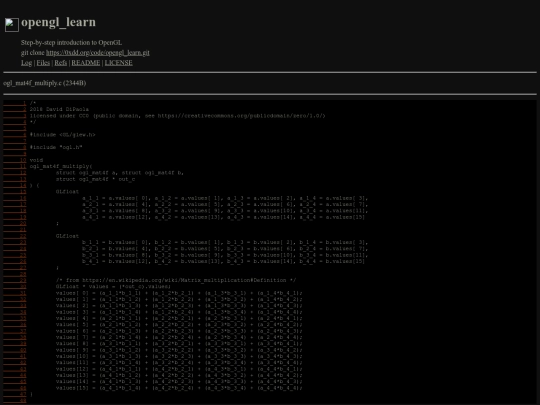Click the 'ogl_mat4f_multiply(' function name line
This screenshot has height=405, width=540.
[x=61, y=166]
